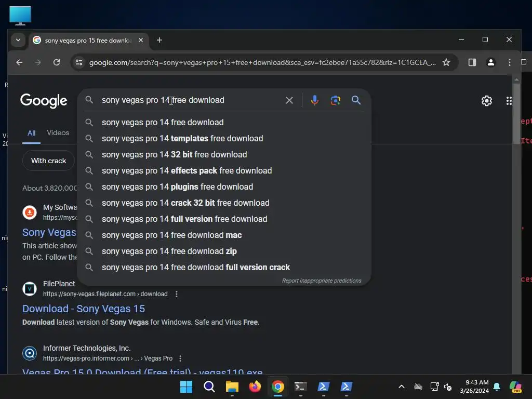The image size is (532, 399).
Task: Open Chrome three-dot menu
Action: 509,62
